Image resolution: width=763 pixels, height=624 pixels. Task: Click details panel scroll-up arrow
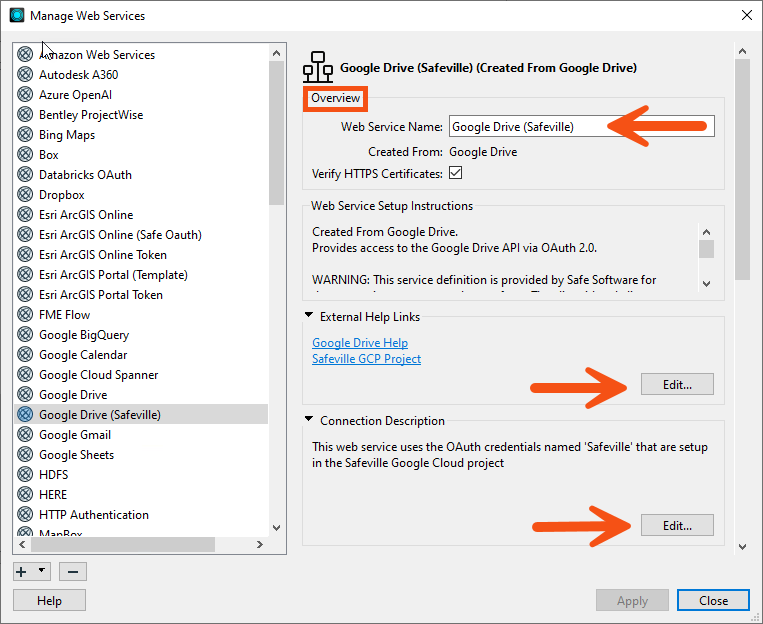pyautogui.click(x=742, y=51)
